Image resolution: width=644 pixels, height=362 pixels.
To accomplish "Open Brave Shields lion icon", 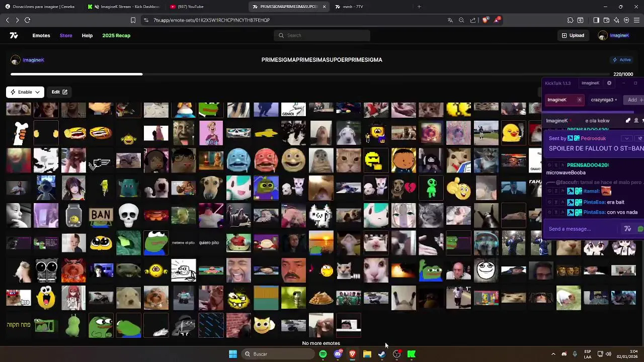I will pos(485,20).
